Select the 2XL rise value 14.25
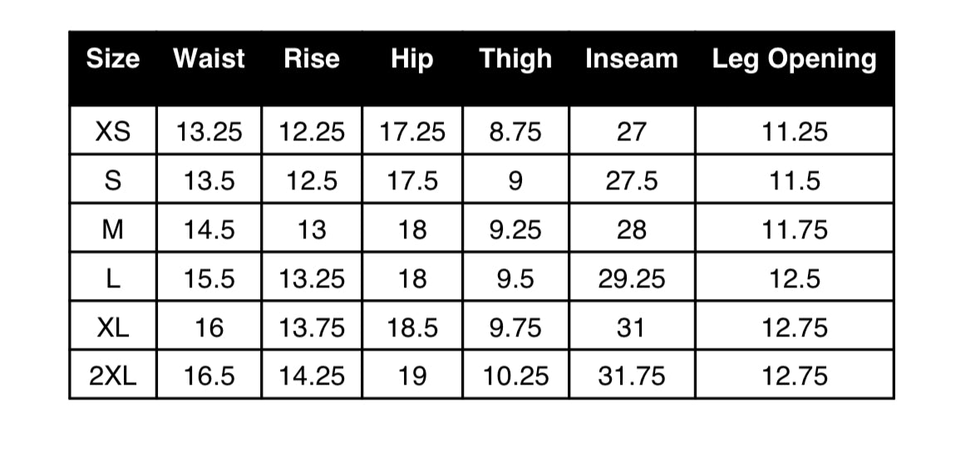Screen dimensions: 980x471 [x=311, y=375]
